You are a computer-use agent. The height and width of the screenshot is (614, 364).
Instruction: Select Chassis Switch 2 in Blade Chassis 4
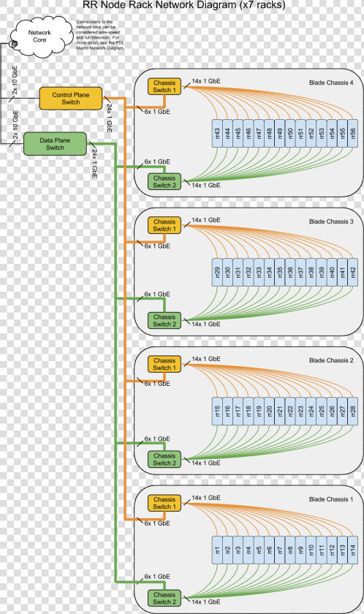164,182
